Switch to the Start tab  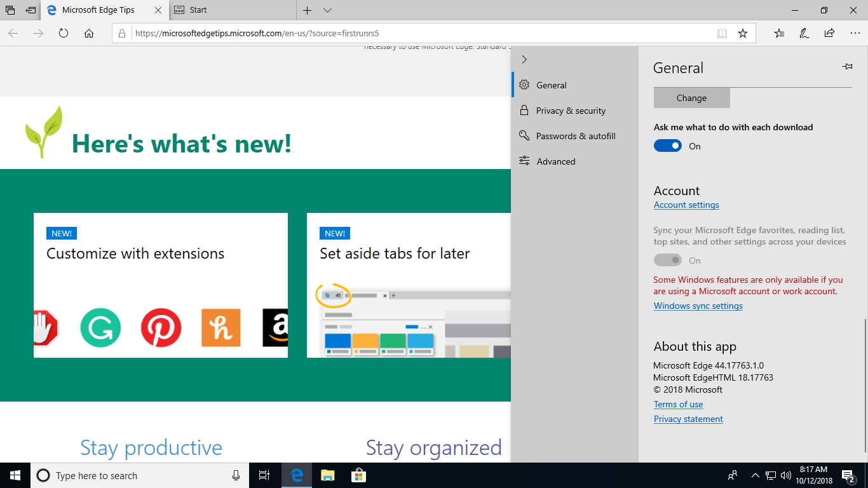tap(233, 10)
